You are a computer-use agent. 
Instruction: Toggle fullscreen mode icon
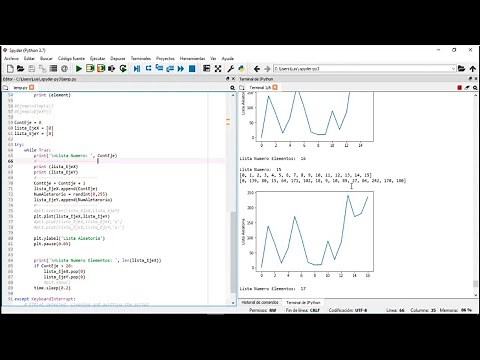(x=218, y=69)
